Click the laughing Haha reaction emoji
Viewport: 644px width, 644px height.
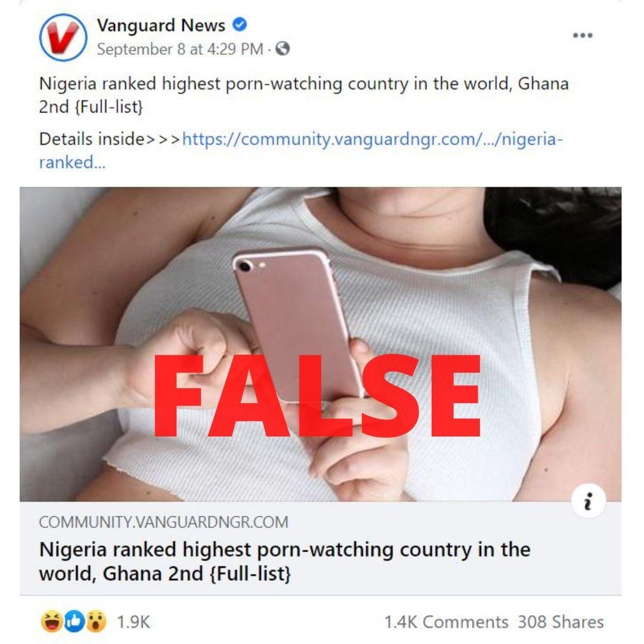[x=52, y=621]
